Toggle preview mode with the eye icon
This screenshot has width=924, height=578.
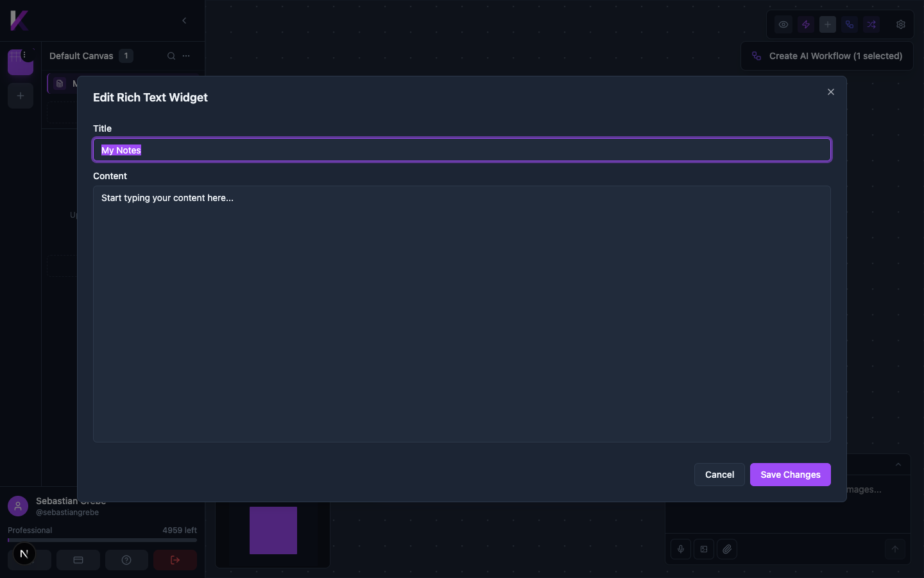(x=783, y=24)
